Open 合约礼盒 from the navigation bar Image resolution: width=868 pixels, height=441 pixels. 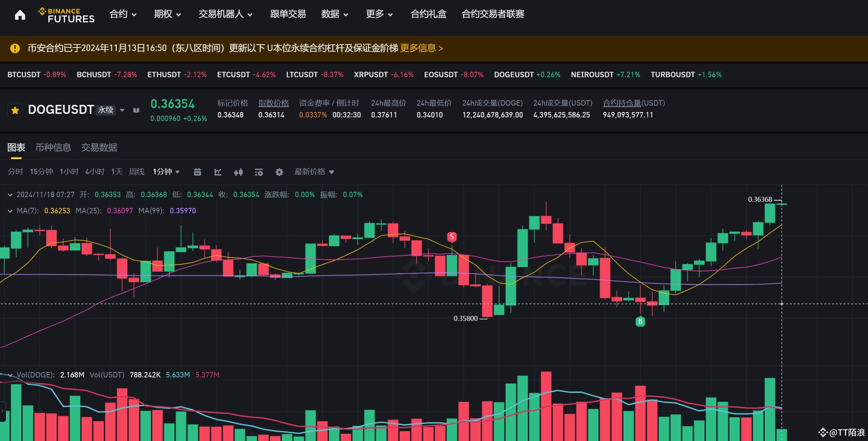[428, 14]
